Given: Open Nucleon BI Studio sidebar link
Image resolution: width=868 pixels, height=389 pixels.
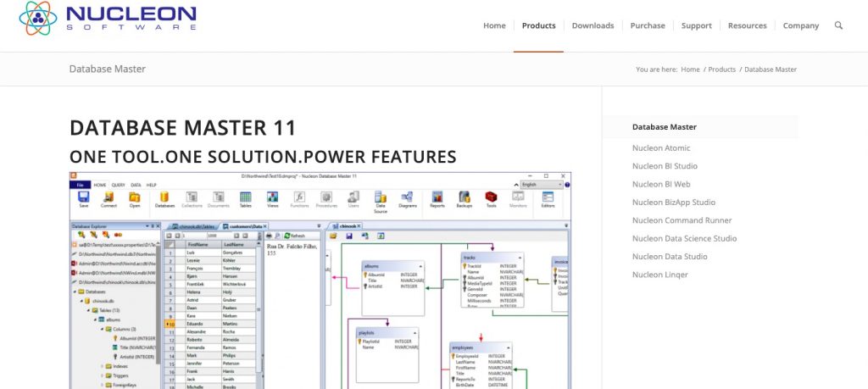Looking at the screenshot, I should (x=665, y=166).
